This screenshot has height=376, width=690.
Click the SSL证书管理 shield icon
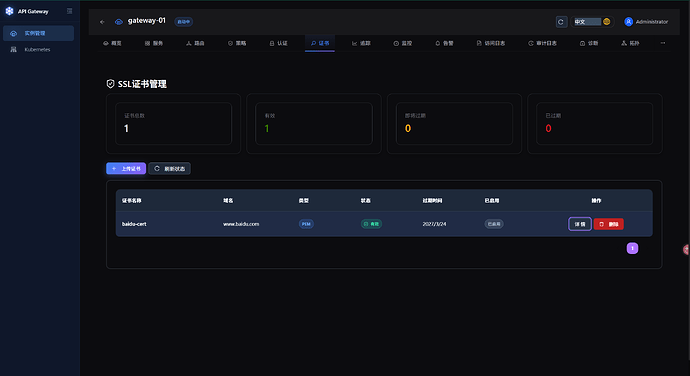coord(110,84)
